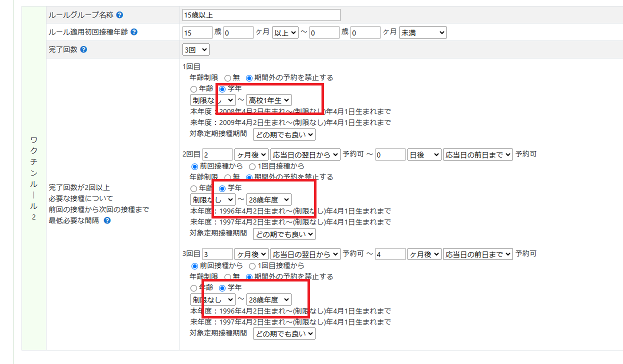
Task: Open help icon beside ルールグループ名称
Action: pos(119,15)
